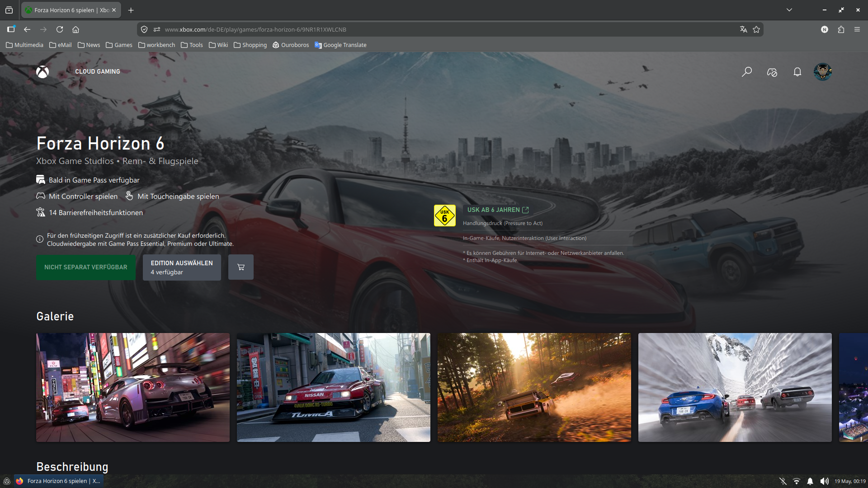868x488 pixels.
Task: Open site permissions icon in address bar
Action: click(x=157, y=29)
